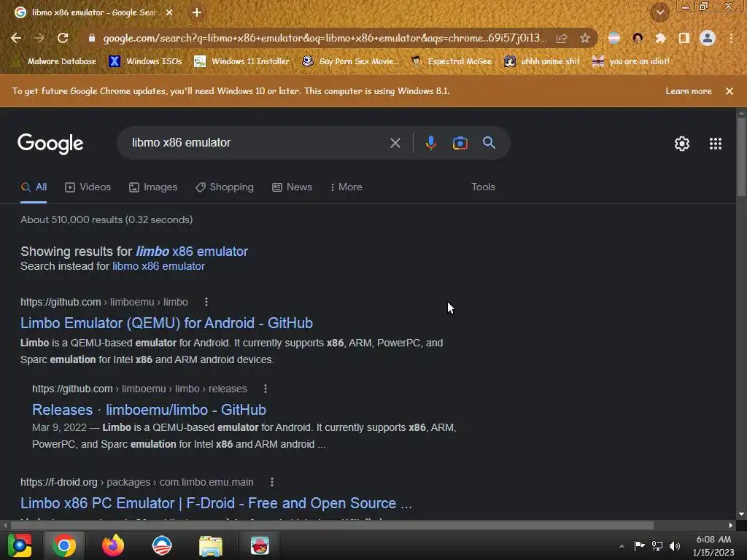Viewport: 747px width, 560px height.
Task: Expand the More search categories menu
Action: (x=347, y=187)
